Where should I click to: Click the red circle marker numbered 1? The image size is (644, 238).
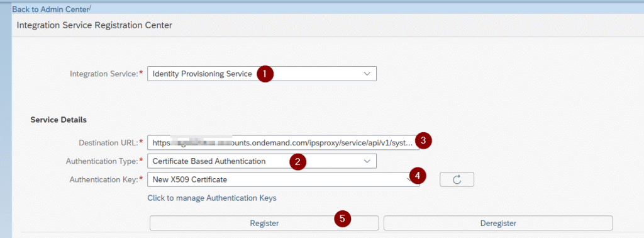coord(266,74)
